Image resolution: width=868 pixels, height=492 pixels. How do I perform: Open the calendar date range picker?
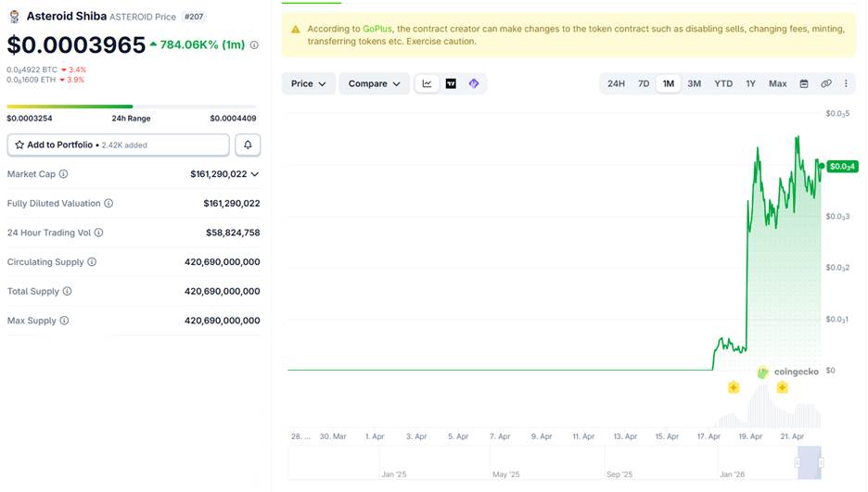(x=804, y=83)
